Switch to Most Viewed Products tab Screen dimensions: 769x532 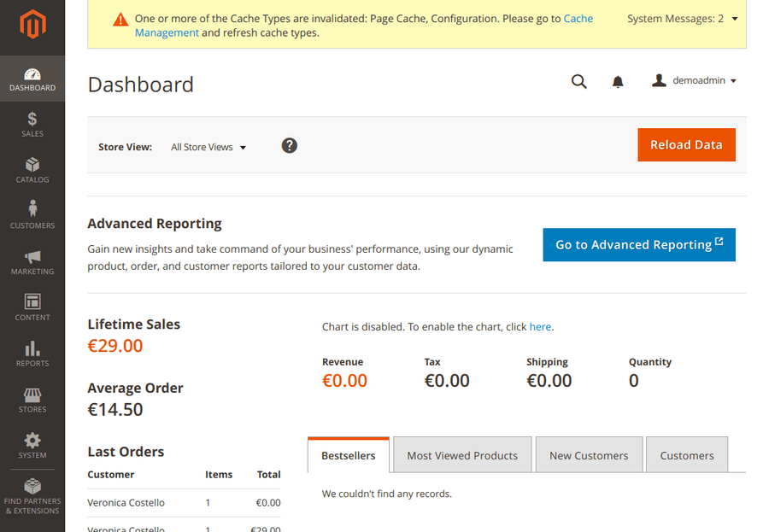(462, 455)
